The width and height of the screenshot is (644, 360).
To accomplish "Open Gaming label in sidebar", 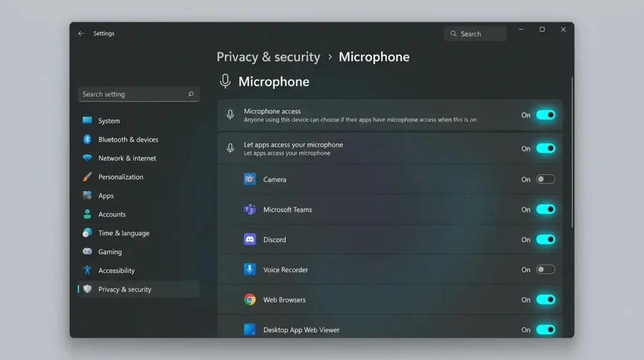I will pos(110,252).
